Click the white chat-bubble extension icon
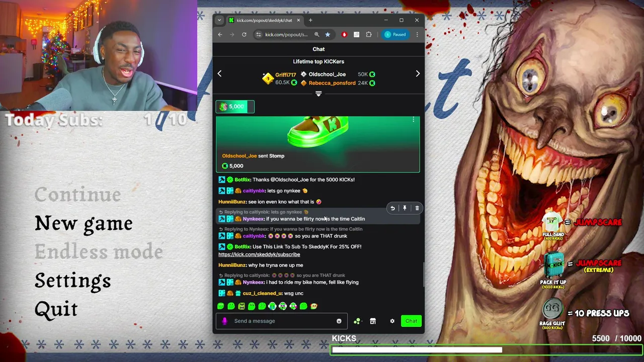 pos(356,35)
